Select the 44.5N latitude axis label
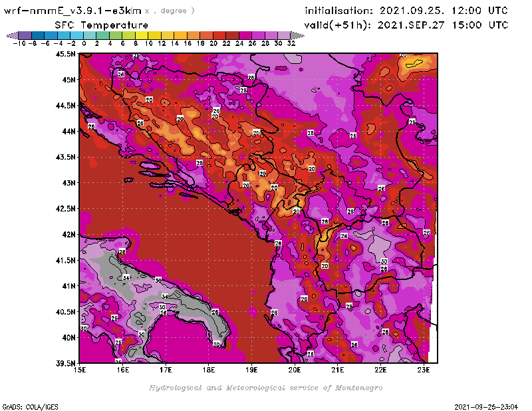Screen dimensions: 532x411 (x=65, y=106)
